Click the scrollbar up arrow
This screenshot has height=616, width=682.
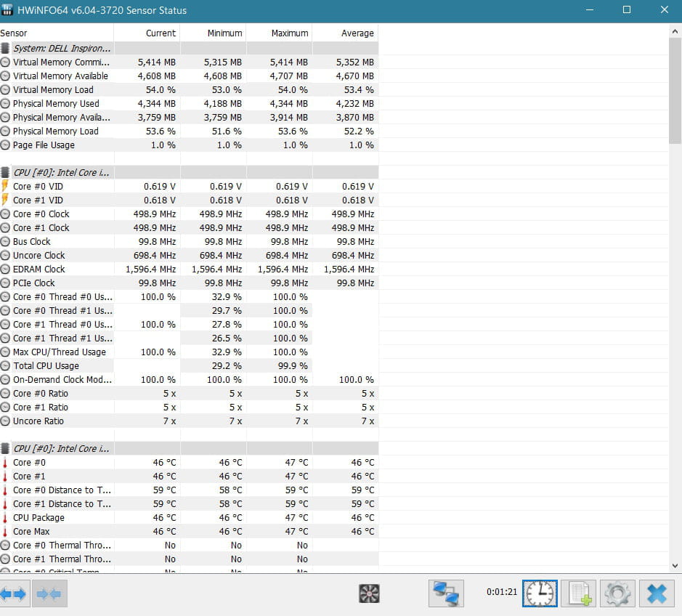(675, 31)
